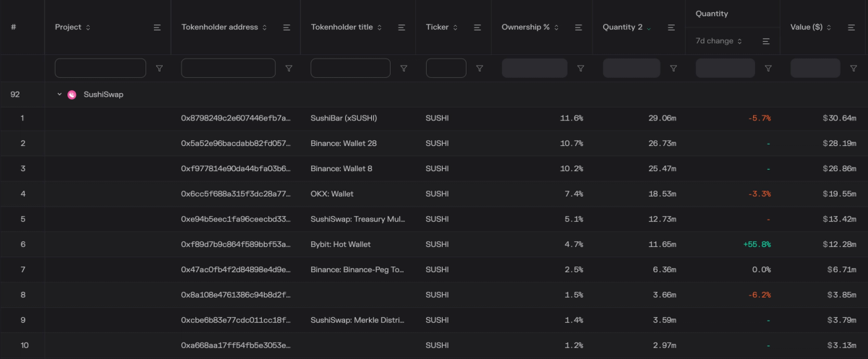868x359 pixels.
Task: Click address 0x8798249c2e607446efb7a…
Action: 236,118
